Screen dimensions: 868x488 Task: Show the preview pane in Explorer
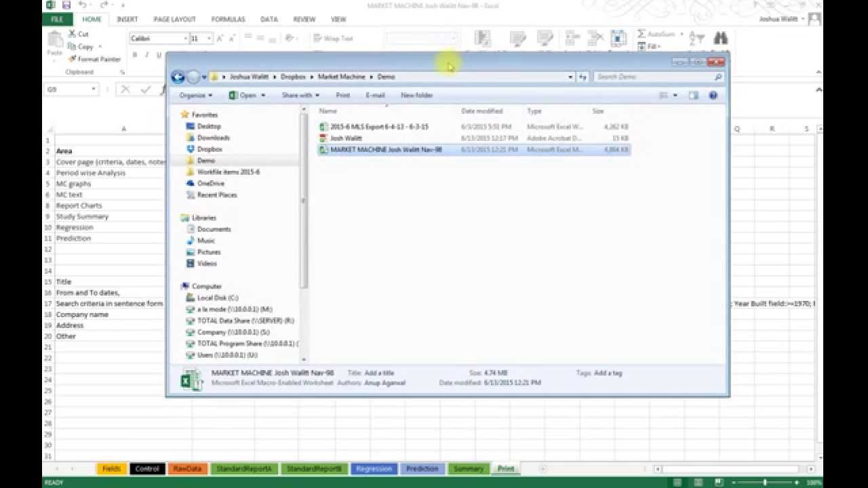point(693,96)
